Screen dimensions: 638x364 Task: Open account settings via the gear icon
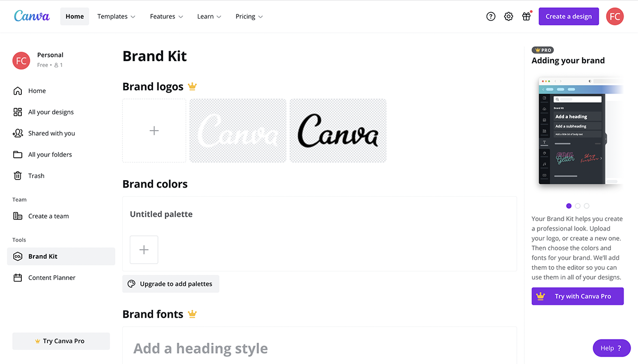pyautogui.click(x=508, y=16)
